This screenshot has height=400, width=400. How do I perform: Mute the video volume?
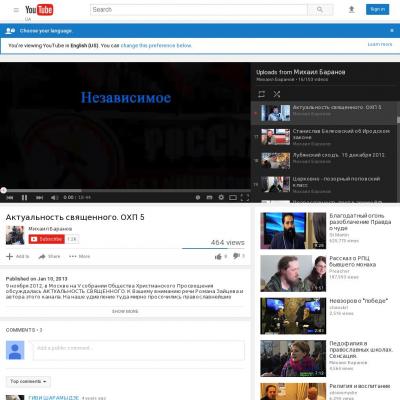(x=54, y=198)
